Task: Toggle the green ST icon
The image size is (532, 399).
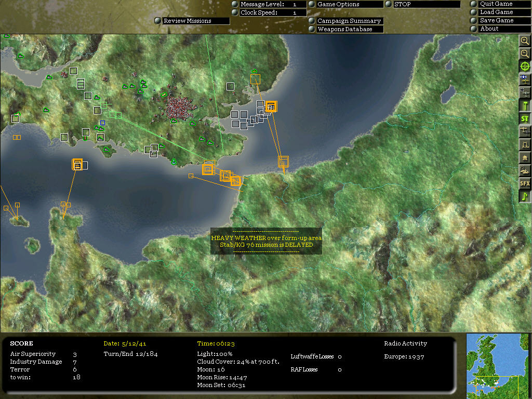Action: 525,118
